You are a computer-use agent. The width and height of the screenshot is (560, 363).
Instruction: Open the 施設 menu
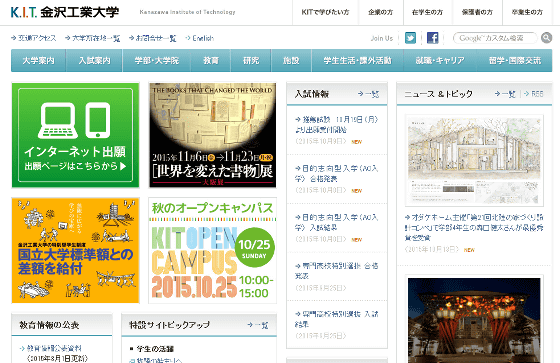click(x=291, y=60)
